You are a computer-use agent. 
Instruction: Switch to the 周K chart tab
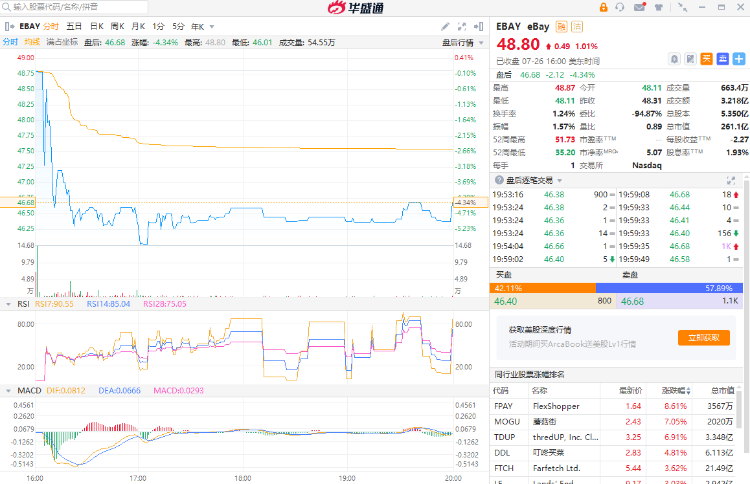(117, 26)
